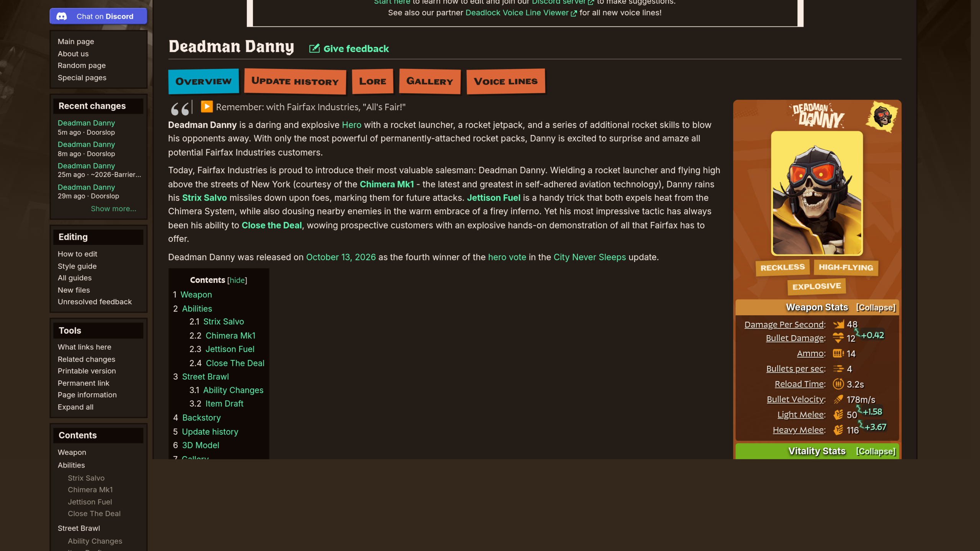
Task: Open the Voice Lines tab
Action: (506, 82)
